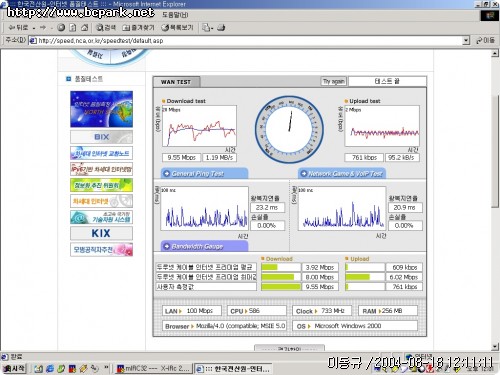Screen dimensions: 500x375
Task: Click the BIX banner in the sidebar
Action: point(101,137)
